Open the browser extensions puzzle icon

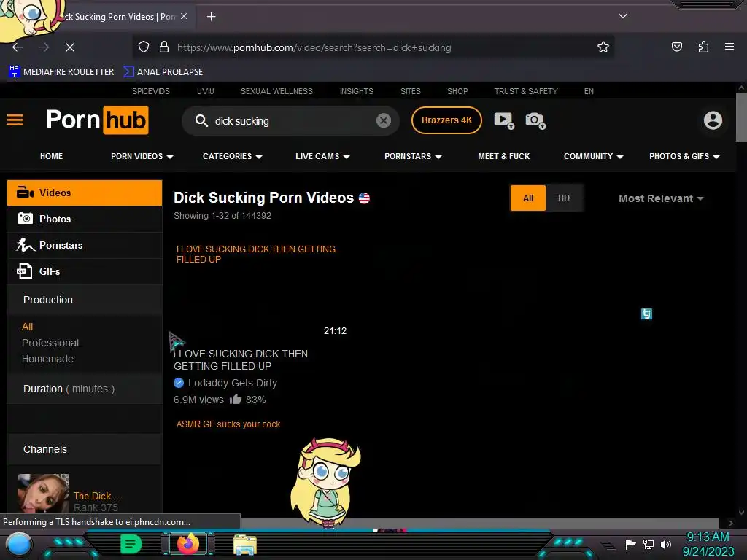tap(703, 47)
